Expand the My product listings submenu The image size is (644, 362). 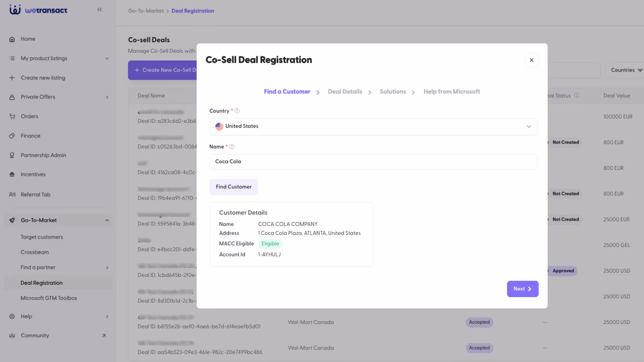pyautogui.click(x=107, y=58)
